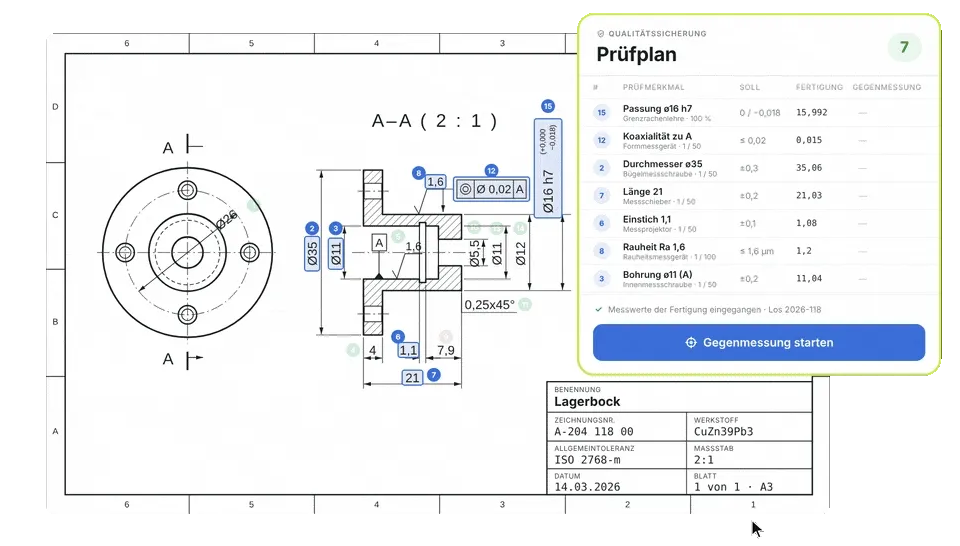Click the number 12 badge in the Prüfplan list
960x546 pixels.
[602, 140]
